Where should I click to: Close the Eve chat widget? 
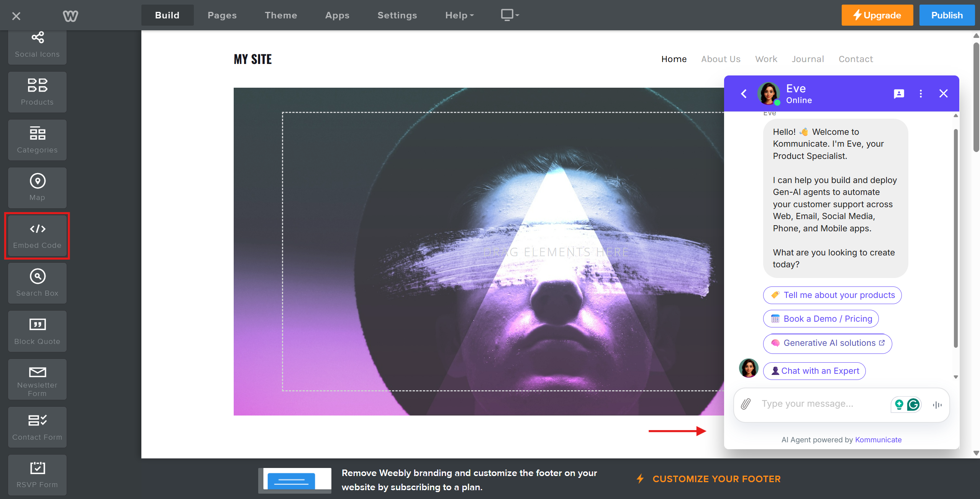(943, 93)
